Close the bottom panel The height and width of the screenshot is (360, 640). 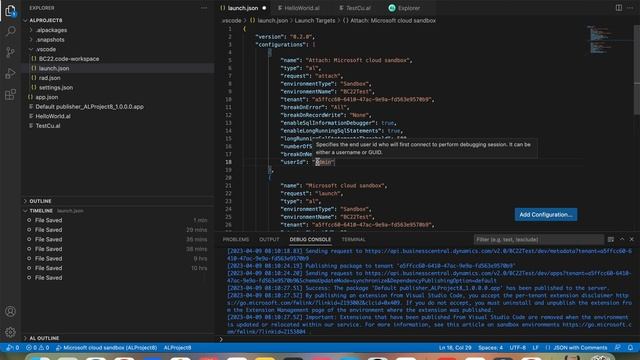(x=631, y=240)
